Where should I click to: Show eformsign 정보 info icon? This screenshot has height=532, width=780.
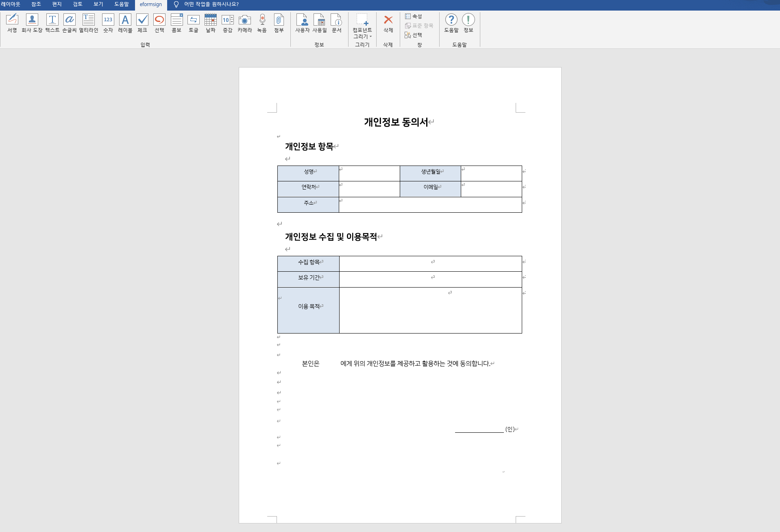tap(468, 23)
